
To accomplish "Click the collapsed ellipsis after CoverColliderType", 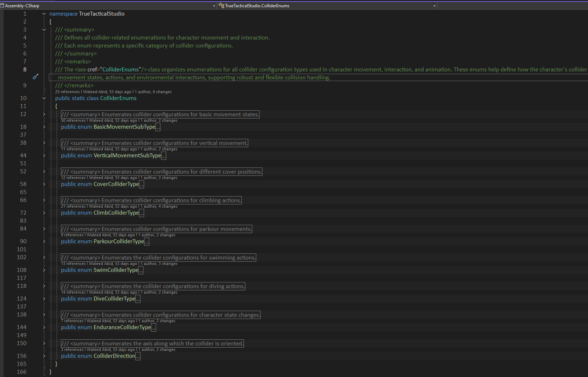I will click(142, 185).
